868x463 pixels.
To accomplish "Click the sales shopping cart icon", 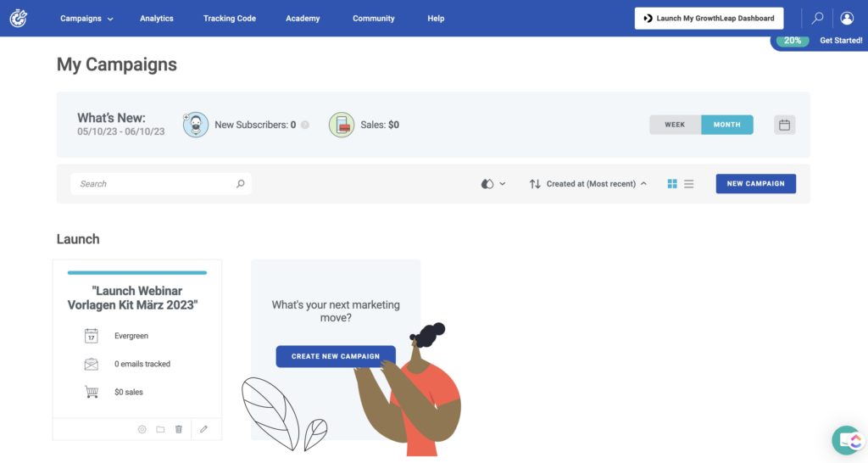I will (92, 392).
